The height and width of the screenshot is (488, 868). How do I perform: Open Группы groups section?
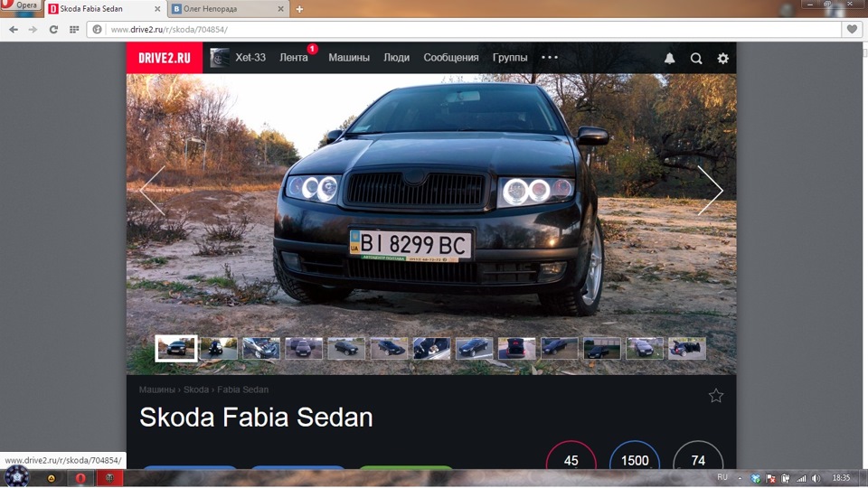pyautogui.click(x=510, y=58)
